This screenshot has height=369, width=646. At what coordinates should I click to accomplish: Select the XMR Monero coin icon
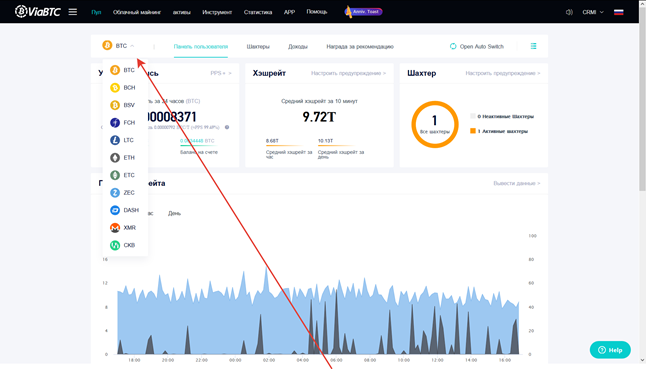115,228
